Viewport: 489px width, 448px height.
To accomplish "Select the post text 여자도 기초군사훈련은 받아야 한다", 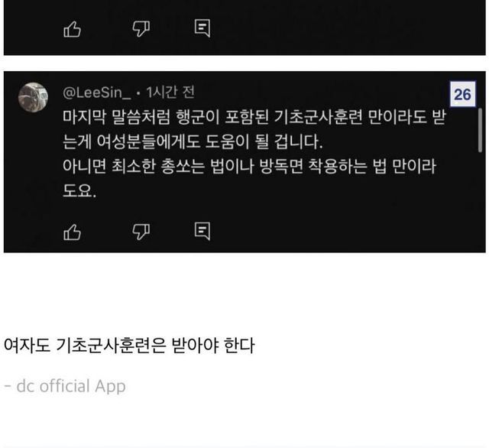I will 129,346.
